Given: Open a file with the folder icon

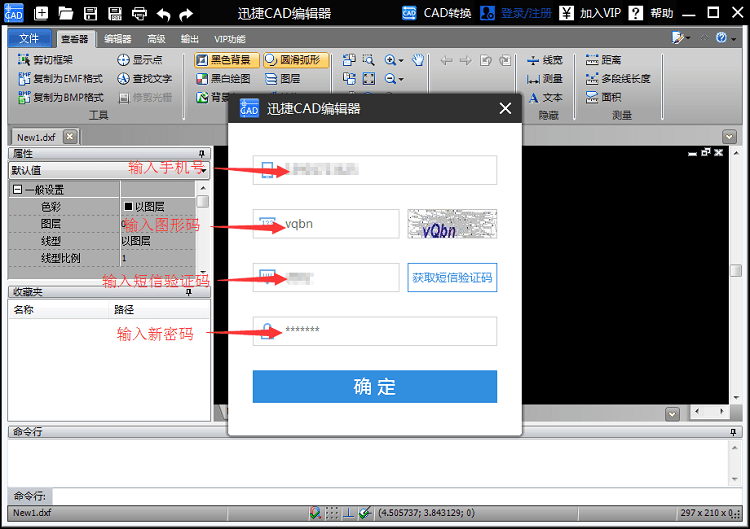Looking at the screenshot, I should (x=66, y=13).
